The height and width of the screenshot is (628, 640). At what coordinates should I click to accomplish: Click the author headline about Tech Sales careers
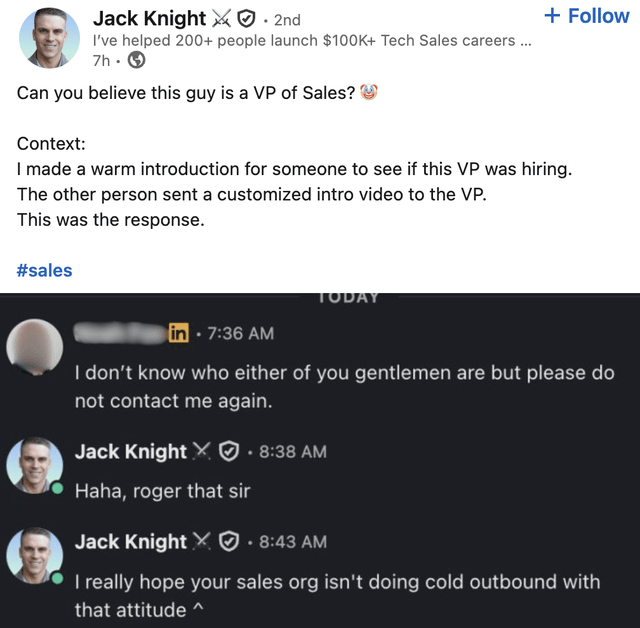[311, 41]
